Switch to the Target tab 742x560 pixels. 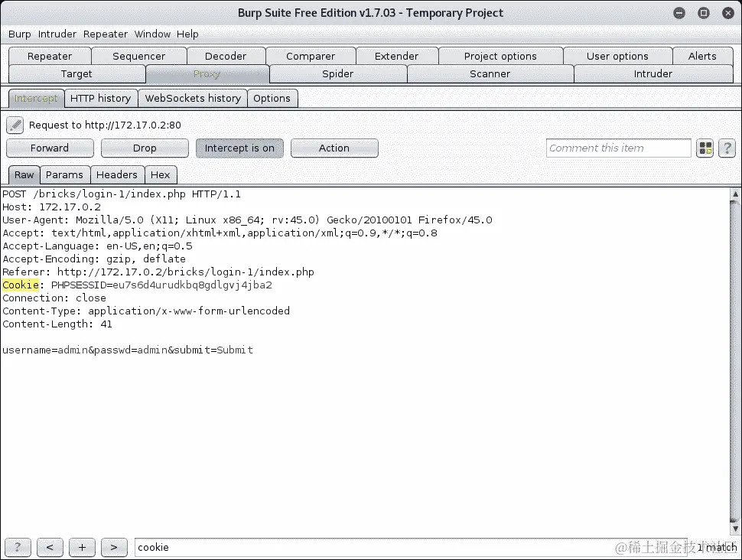click(x=76, y=74)
